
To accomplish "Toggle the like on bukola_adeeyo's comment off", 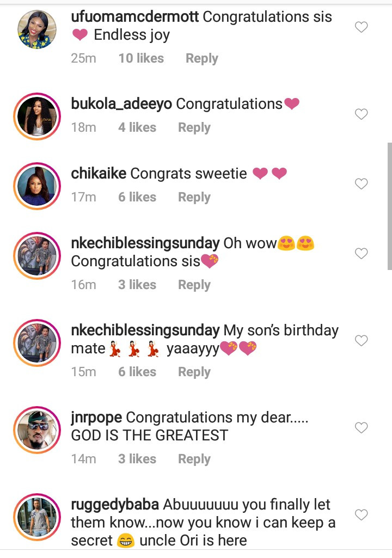I will click(x=361, y=114).
